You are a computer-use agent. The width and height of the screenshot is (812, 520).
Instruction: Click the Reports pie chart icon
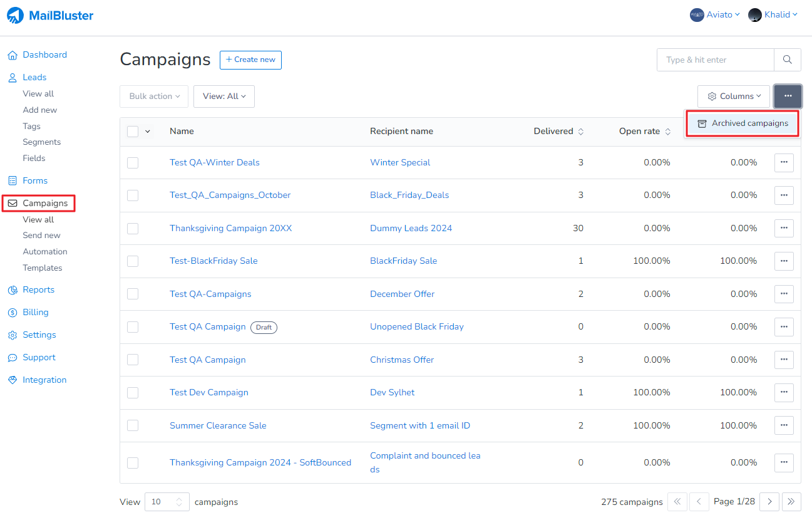coord(13,290)
